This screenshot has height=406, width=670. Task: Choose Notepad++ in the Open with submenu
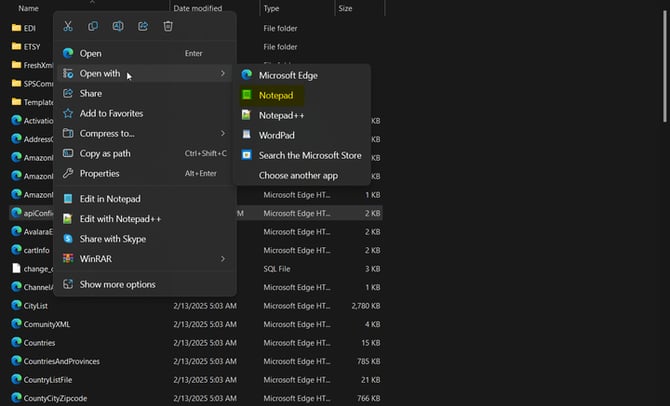coord(281,115)
